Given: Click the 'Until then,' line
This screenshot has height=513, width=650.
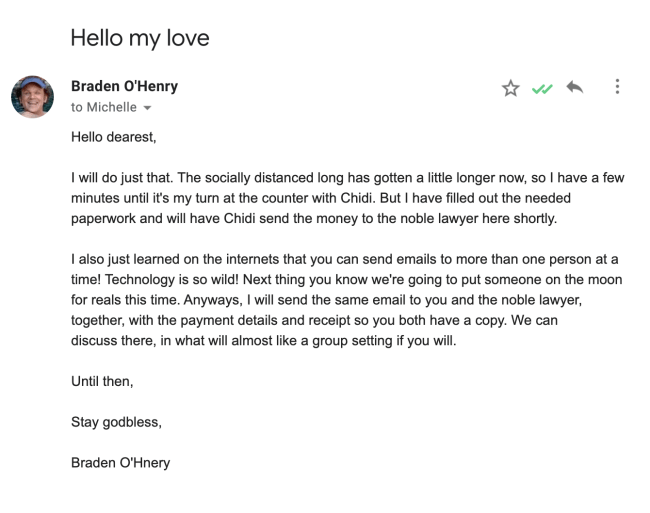Looking at the screenshot, I should [102, 380].
